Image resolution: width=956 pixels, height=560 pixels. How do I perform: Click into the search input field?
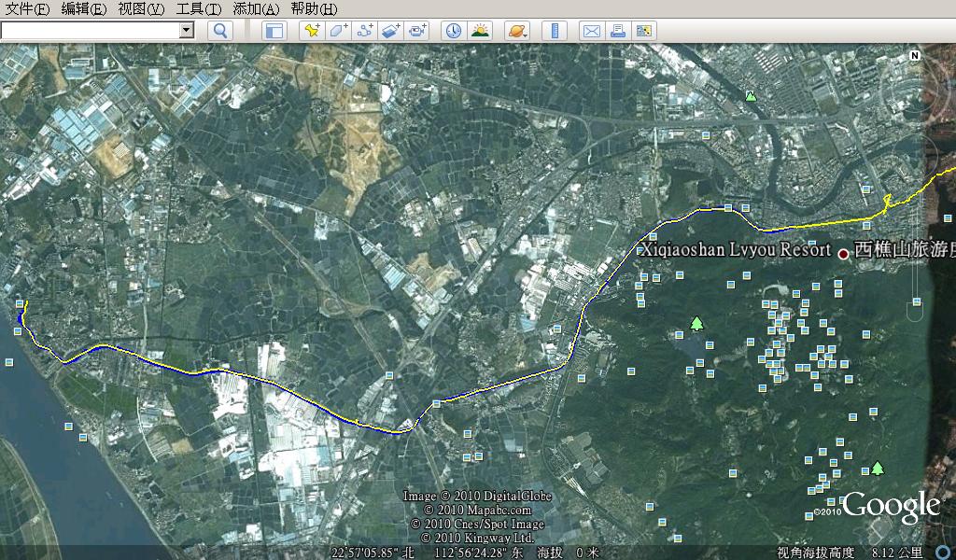click(x=90, y=30)
